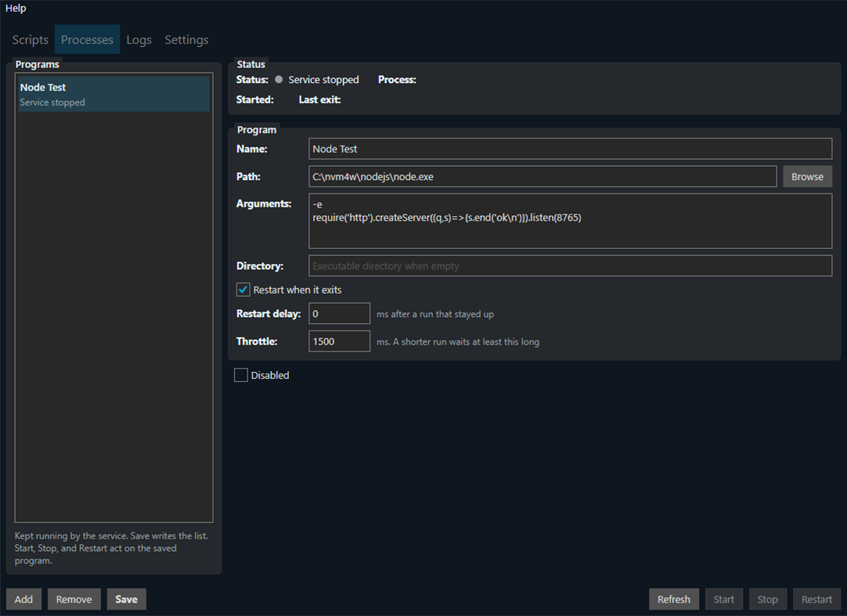Click the Stop button

coord(768,600)
